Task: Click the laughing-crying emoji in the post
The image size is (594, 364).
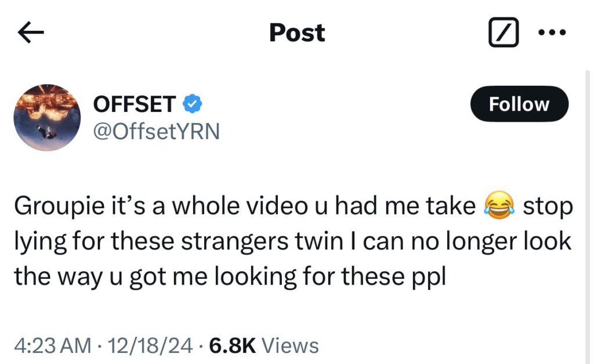Action: click(x=499, y=205)
